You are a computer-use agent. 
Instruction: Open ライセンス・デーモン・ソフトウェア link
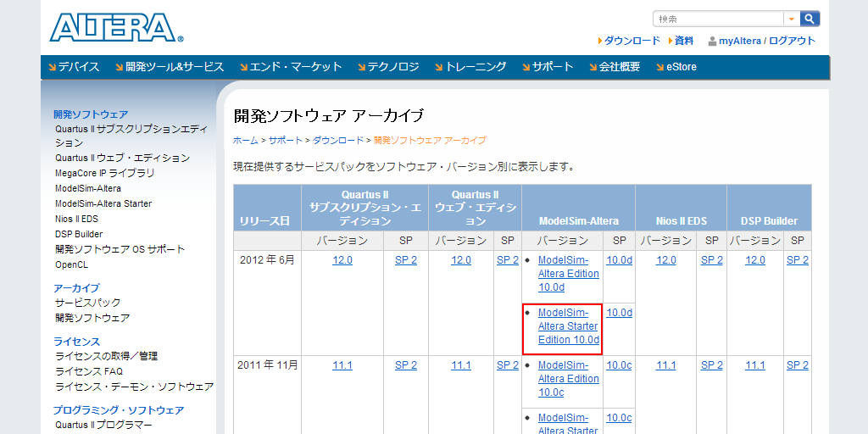135,387
